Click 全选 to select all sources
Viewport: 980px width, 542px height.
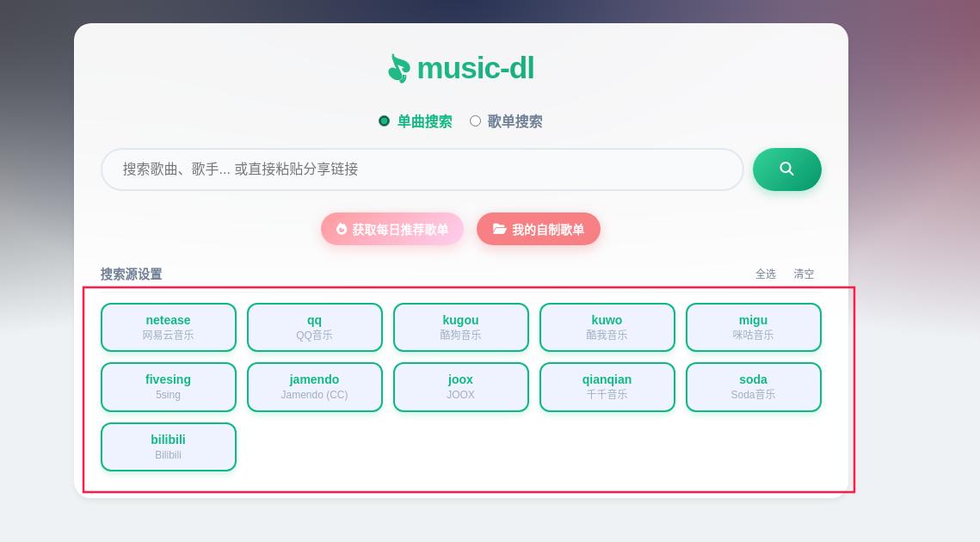766,274
